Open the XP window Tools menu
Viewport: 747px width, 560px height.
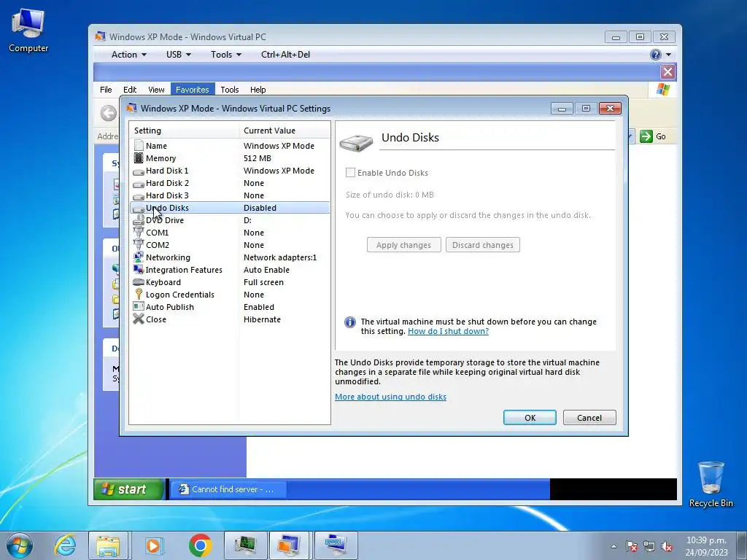(x=230, y=90)
